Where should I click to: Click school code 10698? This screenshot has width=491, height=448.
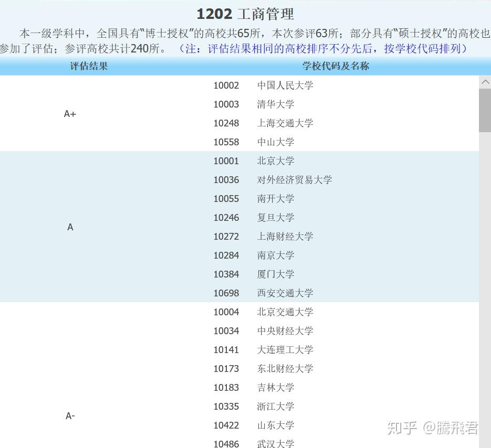(226, 293)
